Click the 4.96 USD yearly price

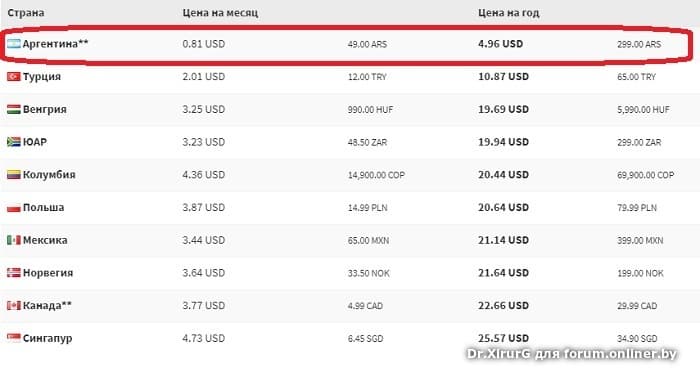[500, 44]
